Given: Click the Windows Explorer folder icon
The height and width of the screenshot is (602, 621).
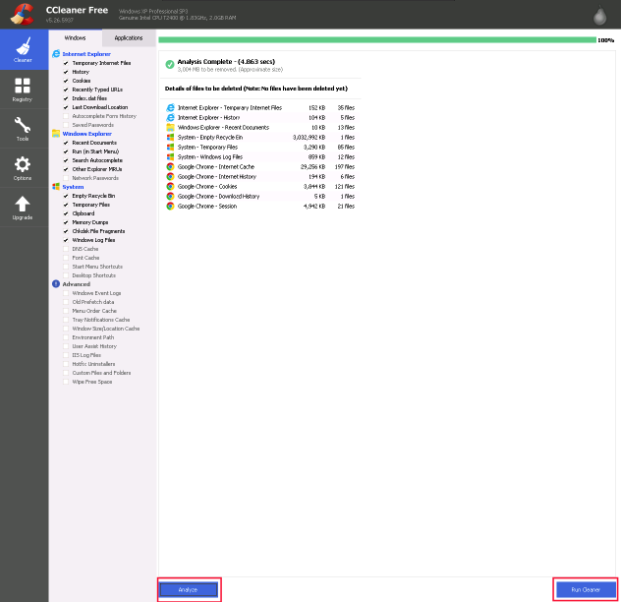Looking at the screenshot, I should (56, 133).
